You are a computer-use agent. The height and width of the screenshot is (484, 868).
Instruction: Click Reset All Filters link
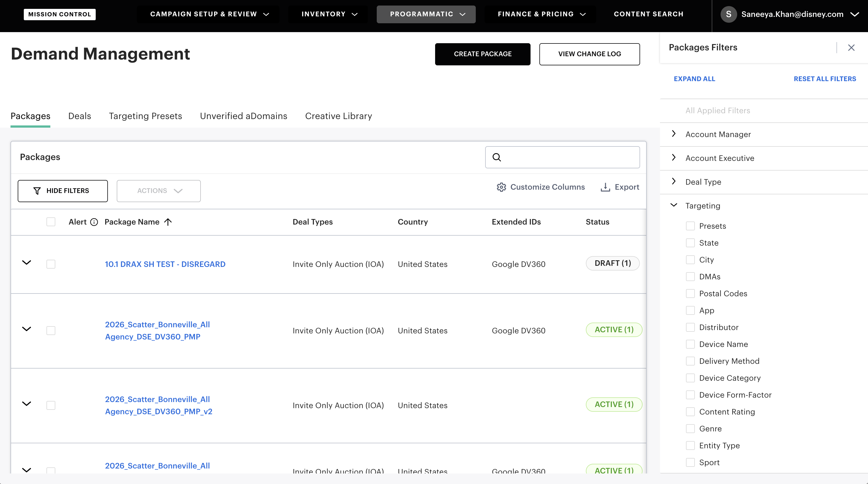825,79
